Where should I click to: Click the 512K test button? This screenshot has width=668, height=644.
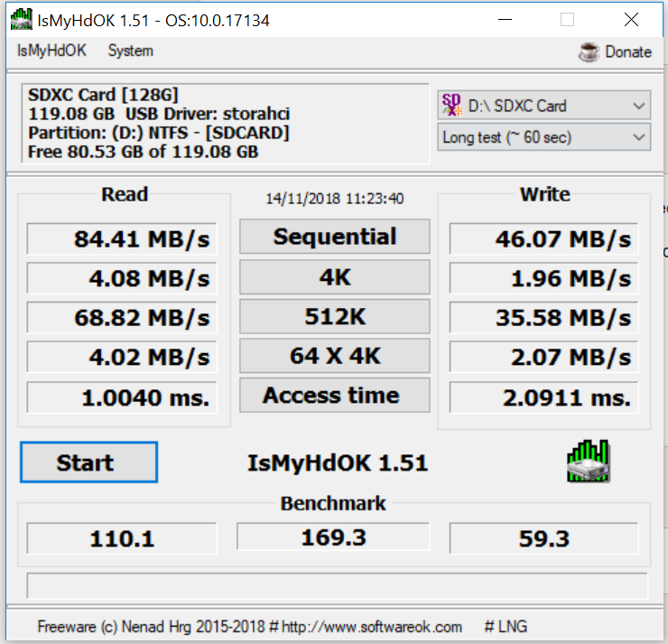click(x=335, y=316)
